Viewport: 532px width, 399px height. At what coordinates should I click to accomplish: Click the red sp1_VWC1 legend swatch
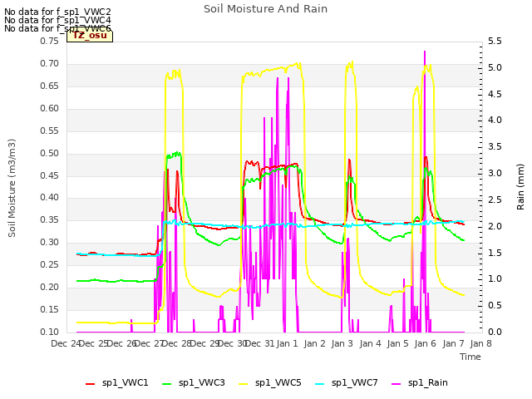[91, 384]
